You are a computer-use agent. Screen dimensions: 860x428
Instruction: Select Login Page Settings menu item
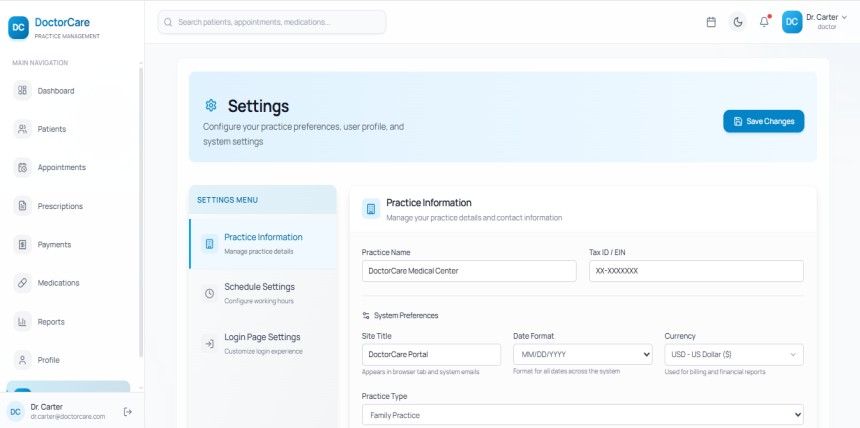(262, 342)
